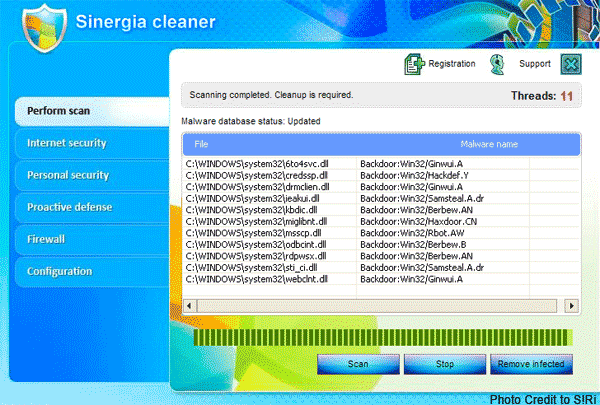Viewport: 600px width, 405px height.
Task: Click the File column header
Action: point(201,144)
